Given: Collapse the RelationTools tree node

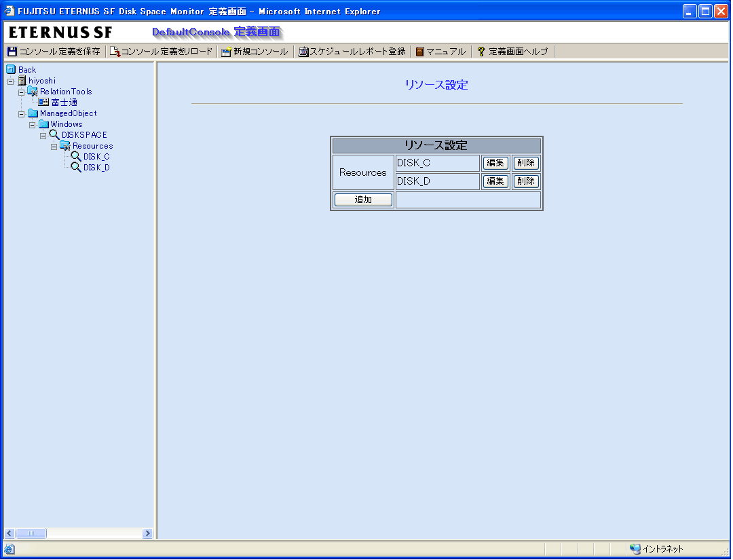Looking at the screenshot, I should [21, 92].
